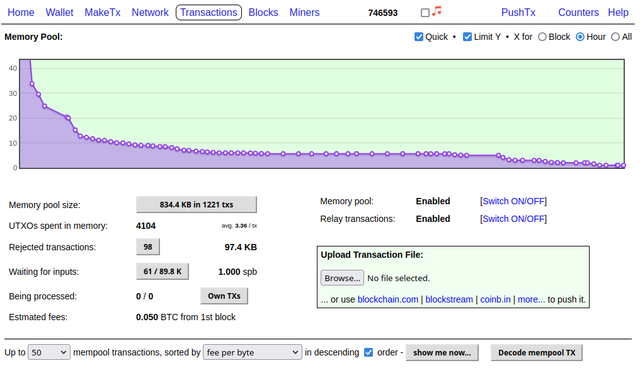Viewport: 640px width, 372px height.
Task: Open the Counters page
Action: click(578, 13)
